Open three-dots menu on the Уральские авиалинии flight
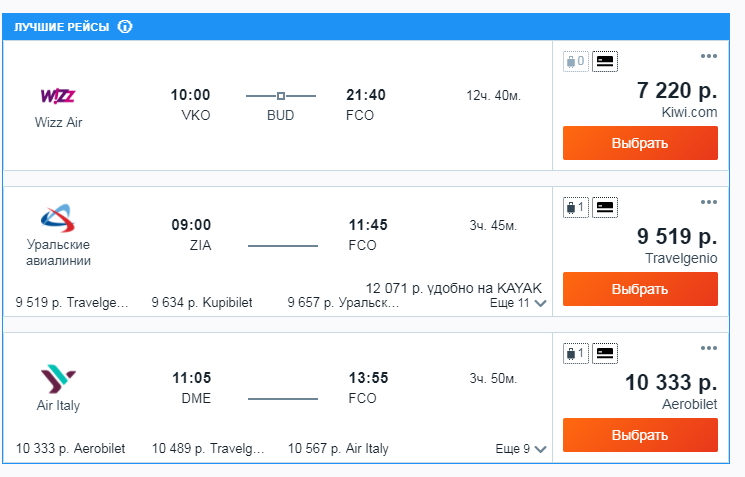The width and height of the screenshot is (745, 477). pos(708,202)
